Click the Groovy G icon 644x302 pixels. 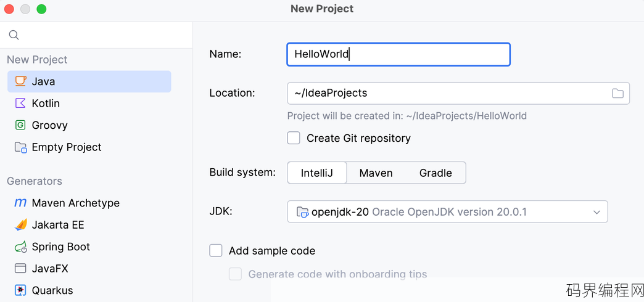(20, 125)
